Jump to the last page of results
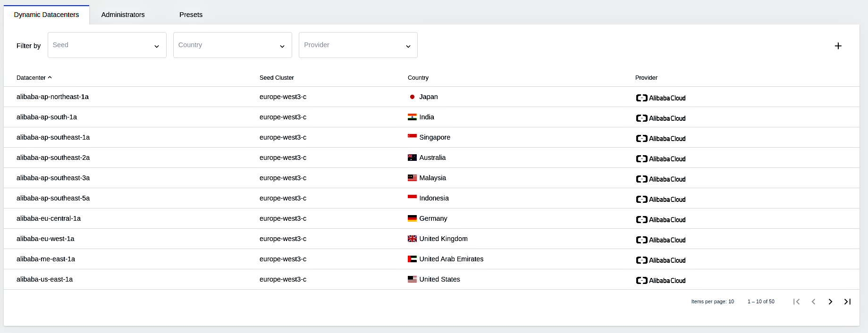 tap(847, 301)
